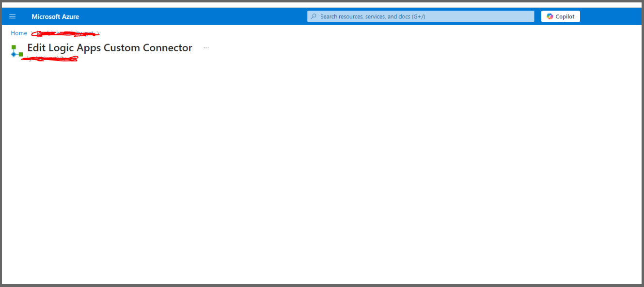The image size is (644, 287).
Task: Go to Microsoft Azure home title
Action: pyautogui.click(x=55, y=16)
